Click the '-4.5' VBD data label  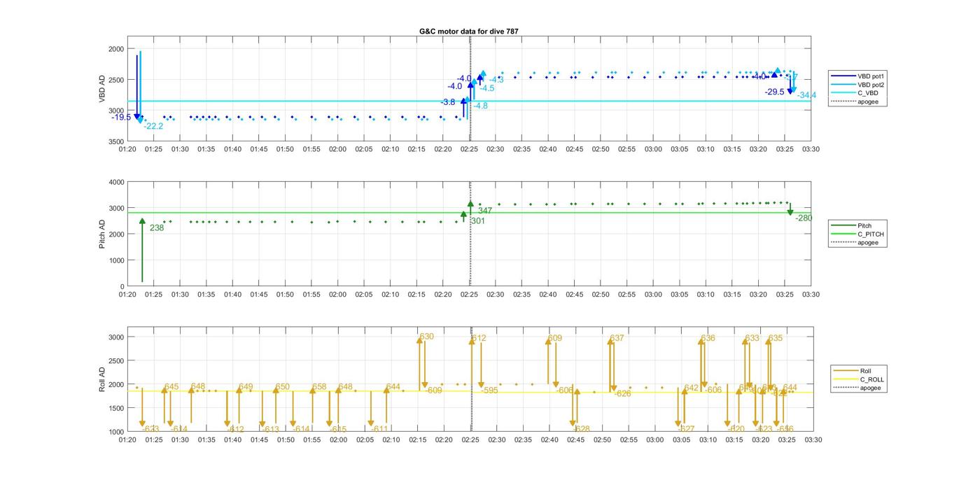487,88
